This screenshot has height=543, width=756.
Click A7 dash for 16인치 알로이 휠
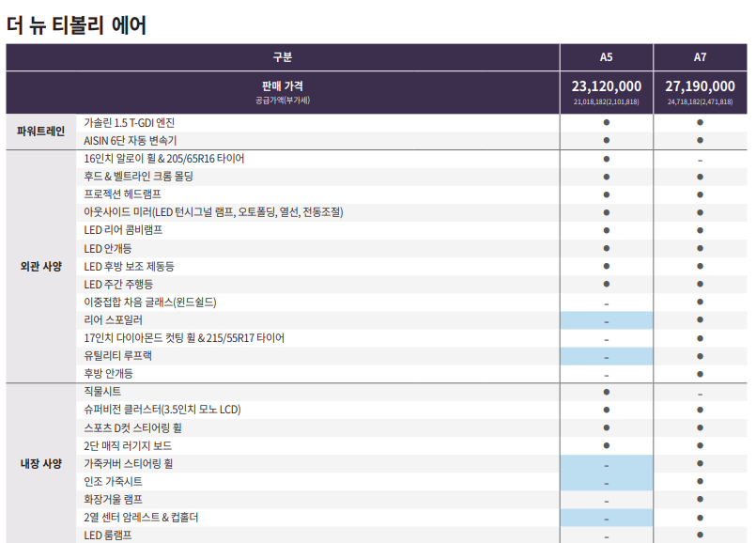[x=700, y=161]
